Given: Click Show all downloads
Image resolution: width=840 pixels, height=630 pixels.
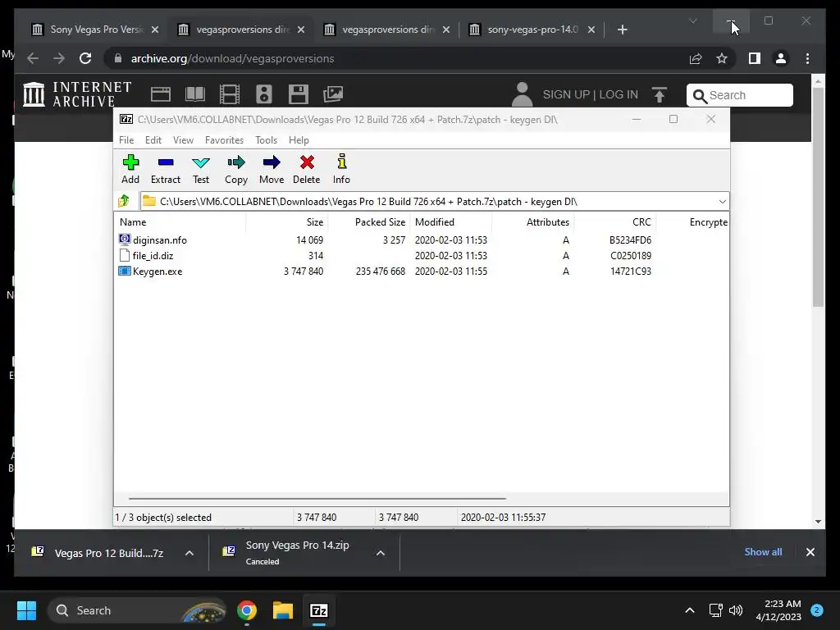Looking at the screenshot, I should tap(763, 552).
